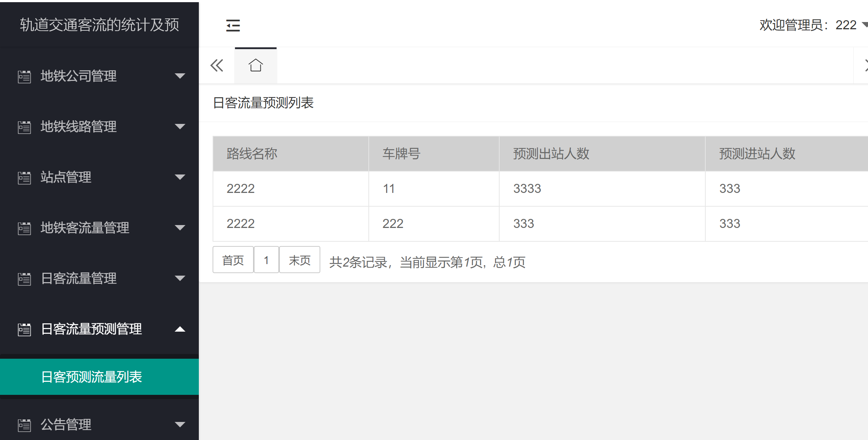868x440 pixels.
Task: Go to last page with 末页 button
Action: tap(299, 260)
